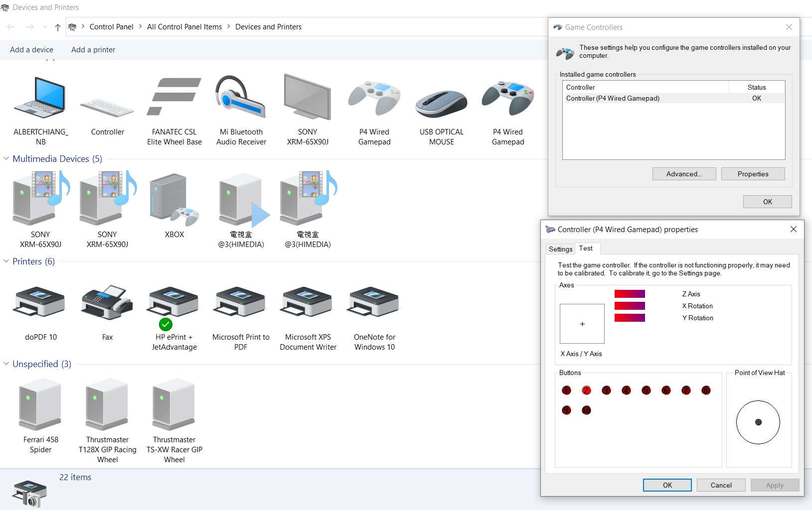Expand the chevron after Control Panel in address bar
The height and width of the screenshot is (510, 812).
point(140,27)
